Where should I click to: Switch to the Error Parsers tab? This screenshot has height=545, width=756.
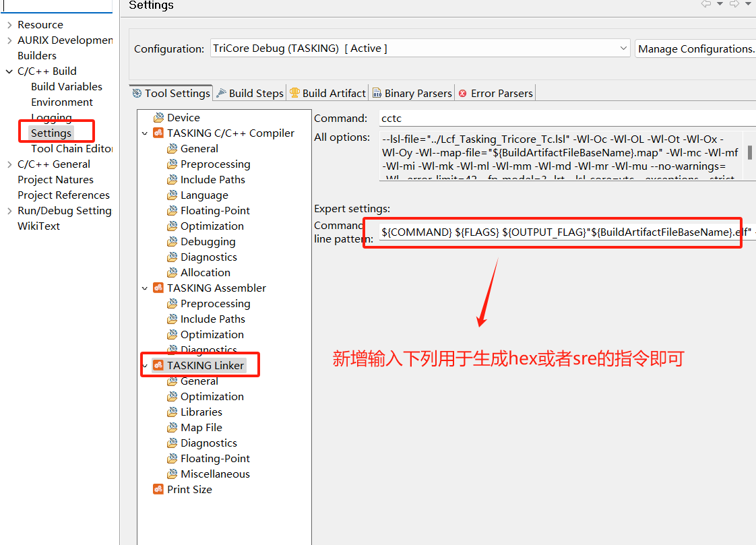[495, 93]
